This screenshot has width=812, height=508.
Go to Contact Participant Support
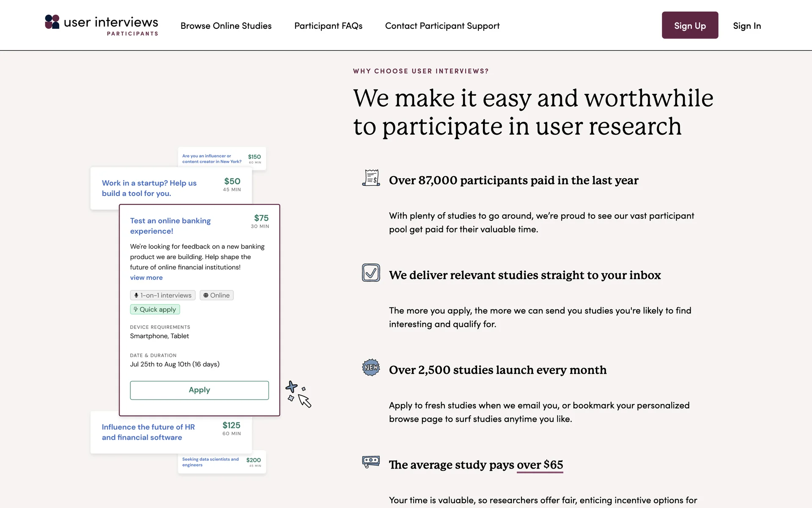tap(442, 26)
